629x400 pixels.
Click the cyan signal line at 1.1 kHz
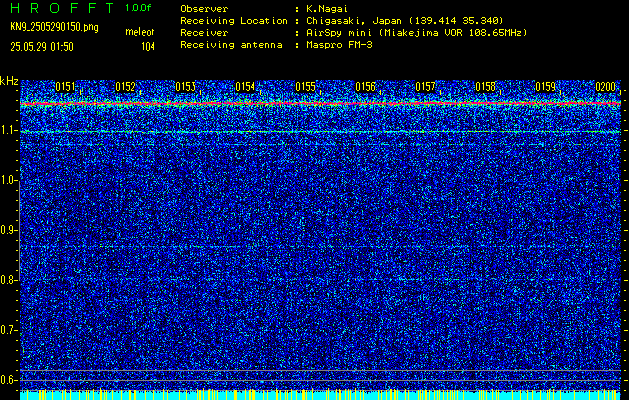[321, 132]
